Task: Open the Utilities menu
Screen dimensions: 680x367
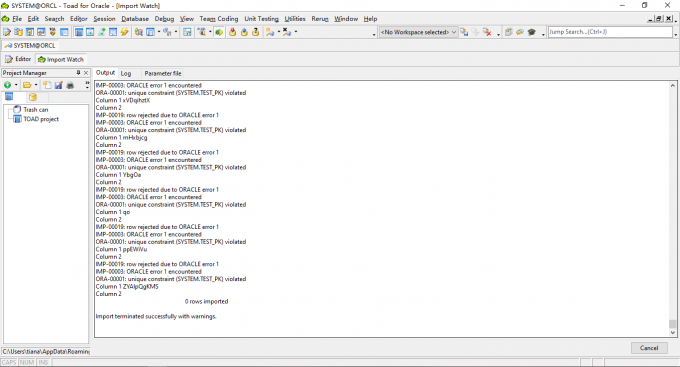Action: tap(295, 19)
